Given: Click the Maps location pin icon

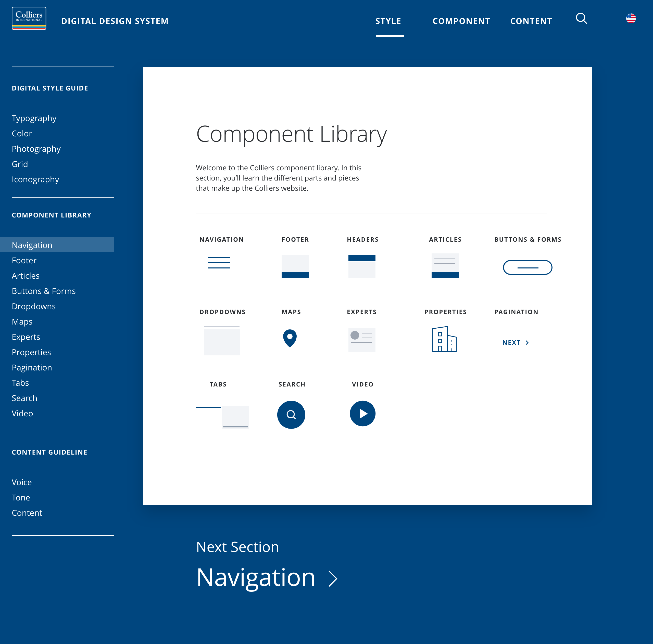Looking at the screenshot, I should pos(290,338).
